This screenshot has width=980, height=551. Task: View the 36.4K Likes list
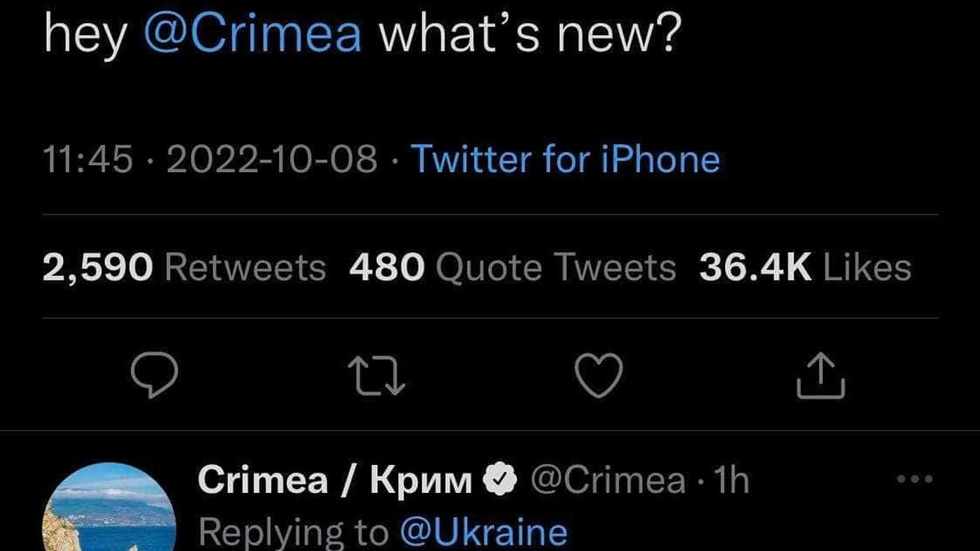805,268
